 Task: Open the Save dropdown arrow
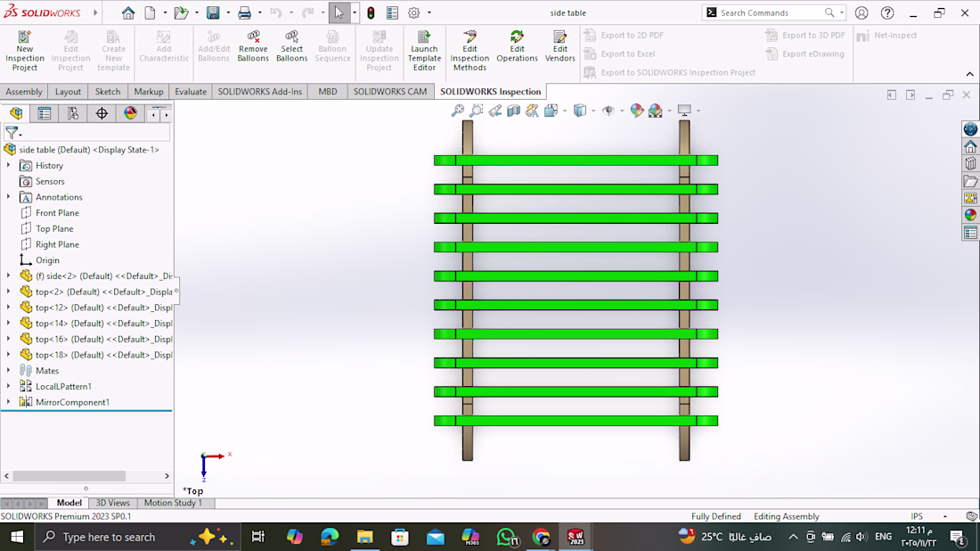228,12
